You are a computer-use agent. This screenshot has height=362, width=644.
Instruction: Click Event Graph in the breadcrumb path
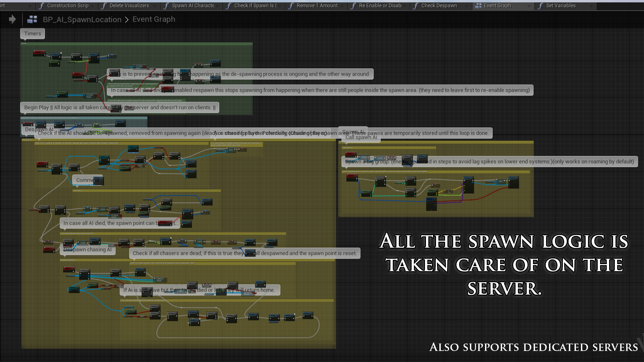coord(153,19)
